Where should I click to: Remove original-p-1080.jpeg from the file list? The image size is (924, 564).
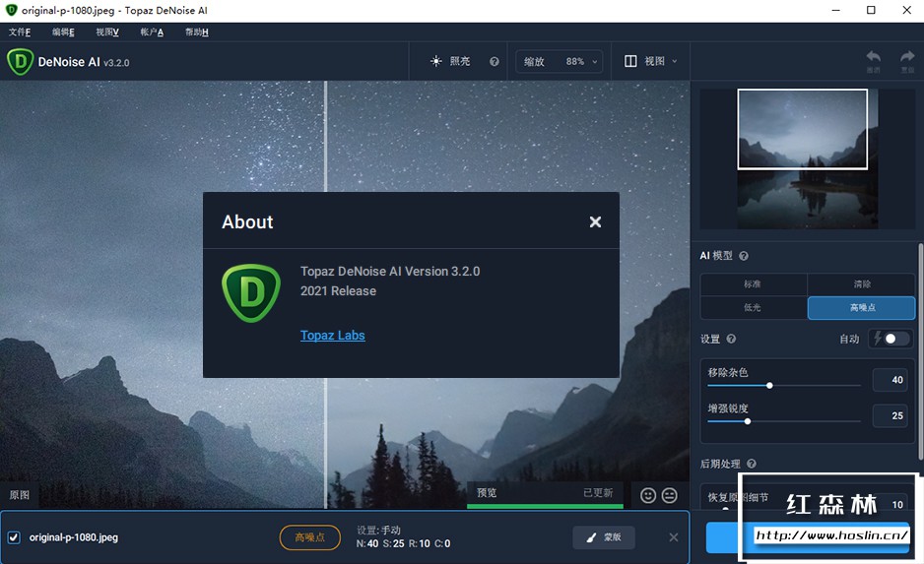point(674,536)
